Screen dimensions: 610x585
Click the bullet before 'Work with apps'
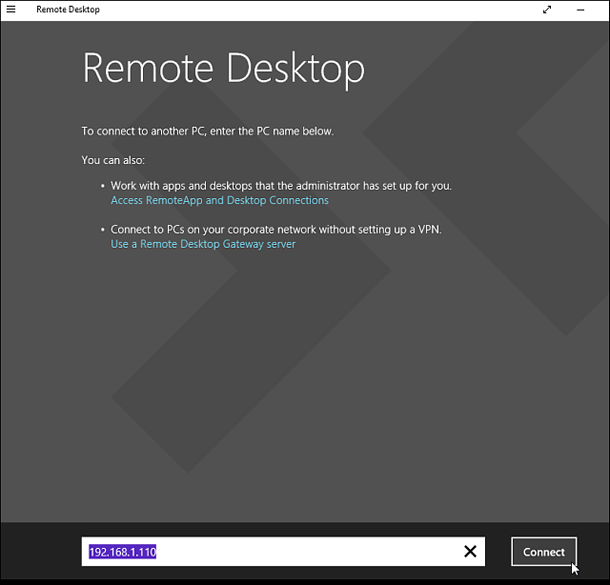(x=102, y=187)
